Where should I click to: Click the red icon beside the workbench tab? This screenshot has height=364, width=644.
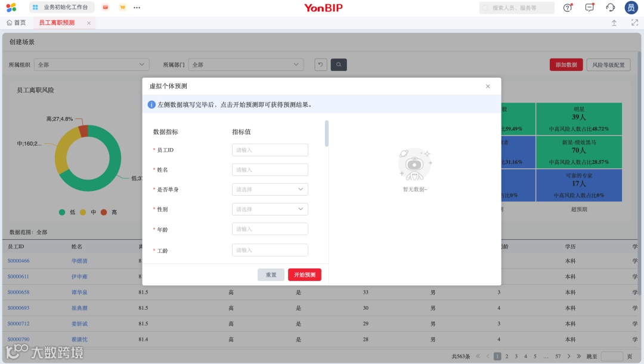point(106,7)
